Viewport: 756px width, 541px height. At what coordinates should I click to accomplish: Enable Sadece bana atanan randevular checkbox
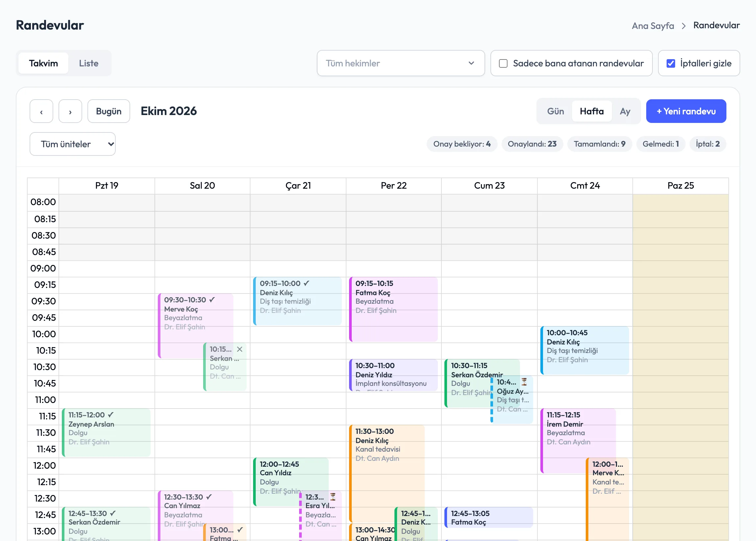[x=503, y=63]
